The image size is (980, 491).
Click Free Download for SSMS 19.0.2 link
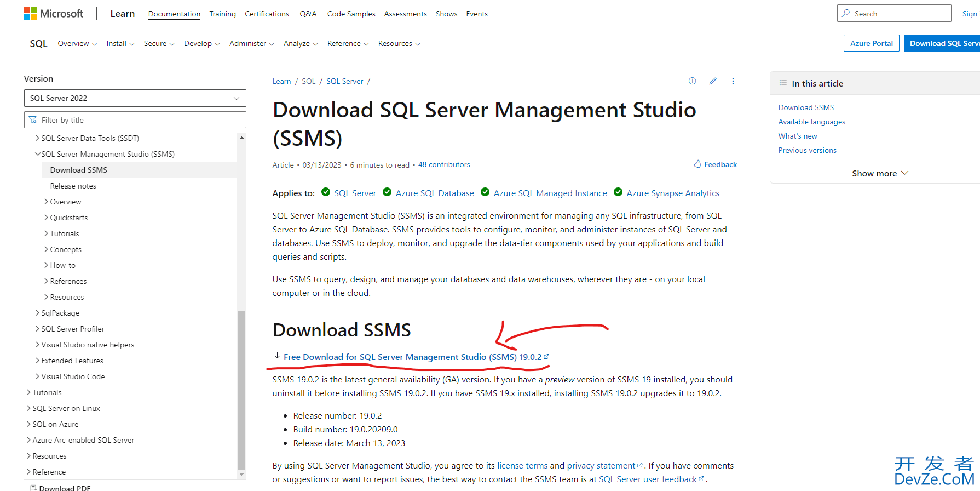412,357
